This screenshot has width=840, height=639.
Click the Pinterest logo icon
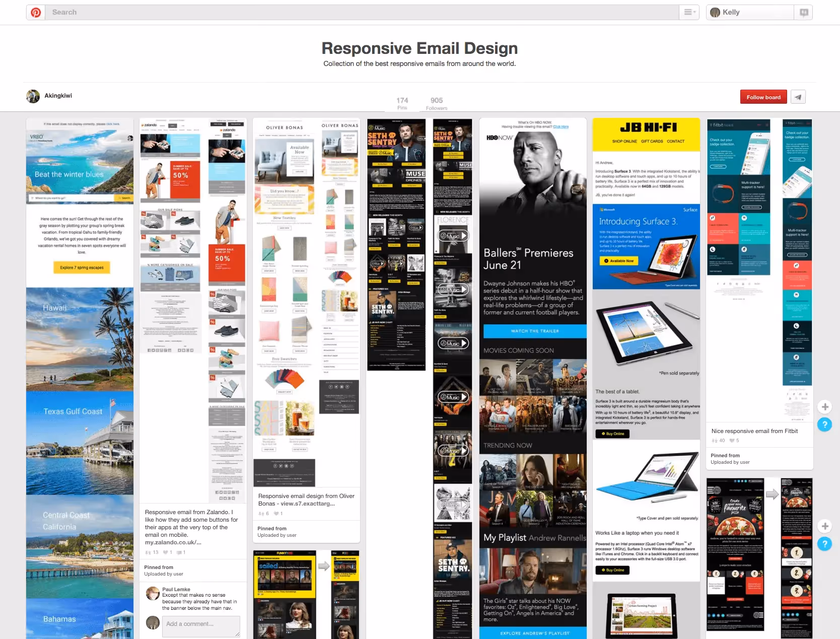point(36,12)
